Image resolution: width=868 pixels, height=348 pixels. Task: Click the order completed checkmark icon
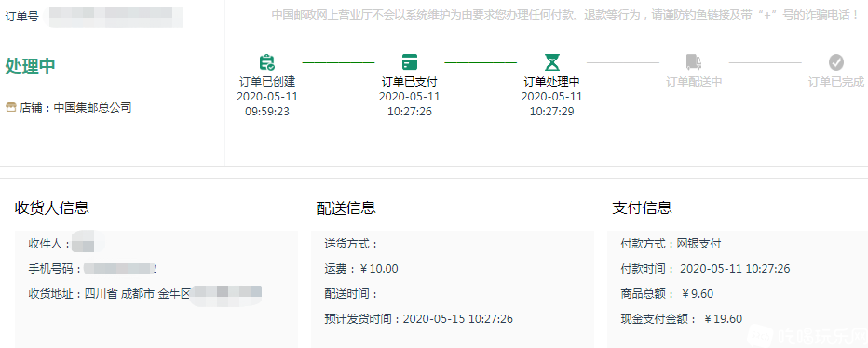[836, 62]
